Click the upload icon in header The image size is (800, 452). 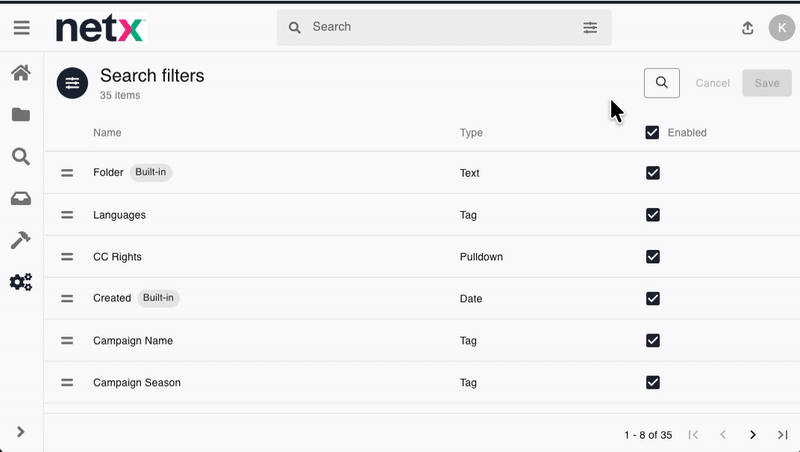coord(748,28)
